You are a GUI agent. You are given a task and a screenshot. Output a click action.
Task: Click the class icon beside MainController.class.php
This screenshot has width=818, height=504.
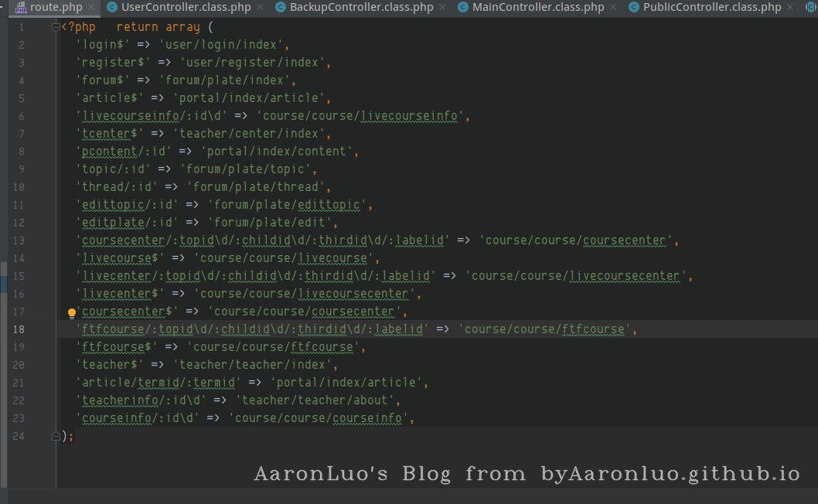[463, 8]
